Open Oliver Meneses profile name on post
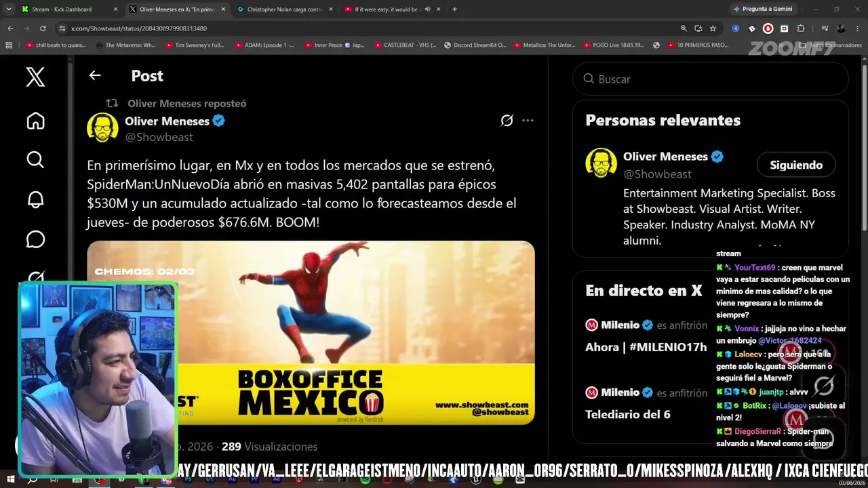The height and width of the screenshot is (488, 868). click(x=167, y=121)
